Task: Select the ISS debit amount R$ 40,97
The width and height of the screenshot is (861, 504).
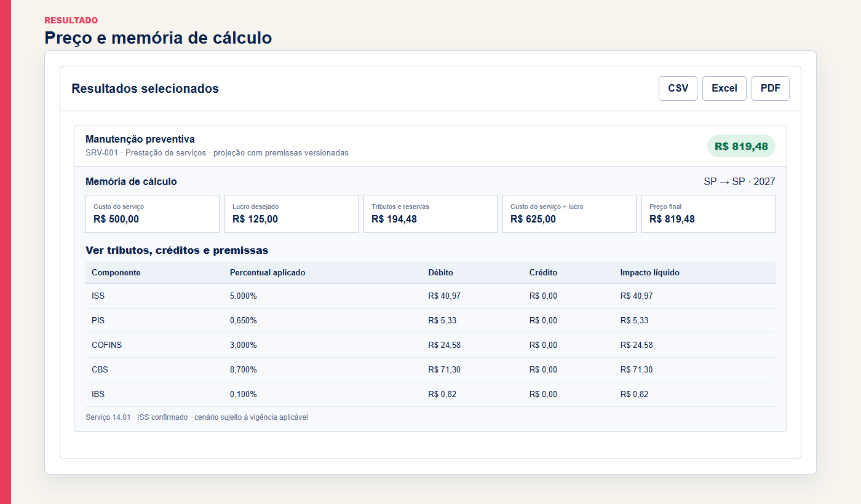Action: [x=445, y=296]
